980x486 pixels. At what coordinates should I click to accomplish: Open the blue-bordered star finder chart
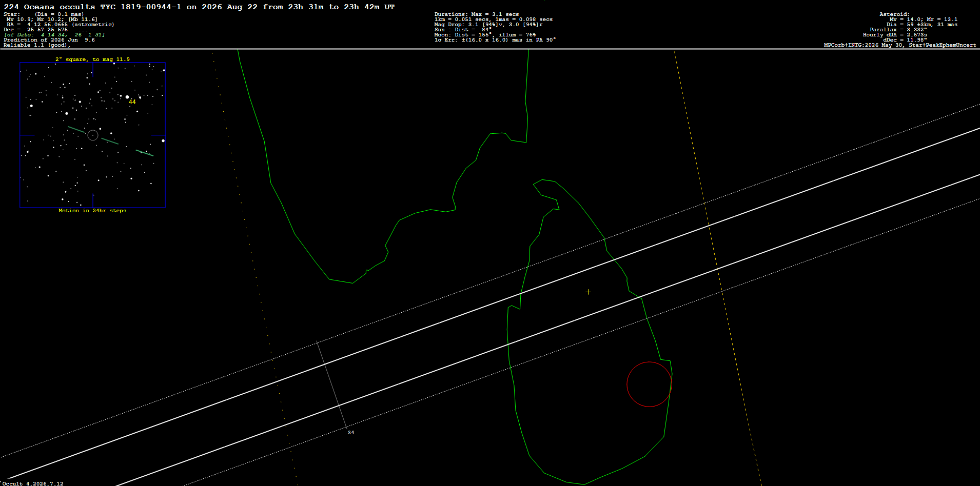tap(92, 135)
